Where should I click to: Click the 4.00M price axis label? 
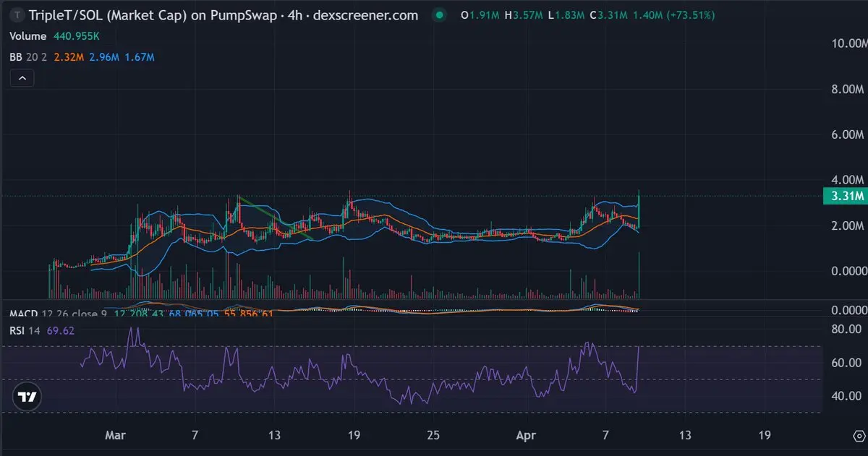pos(847,179)
